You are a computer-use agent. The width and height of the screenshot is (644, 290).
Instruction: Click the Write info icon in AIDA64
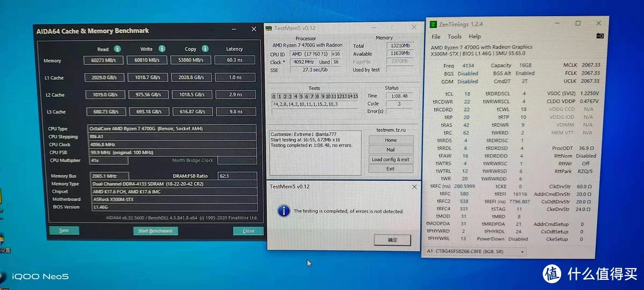162,49
